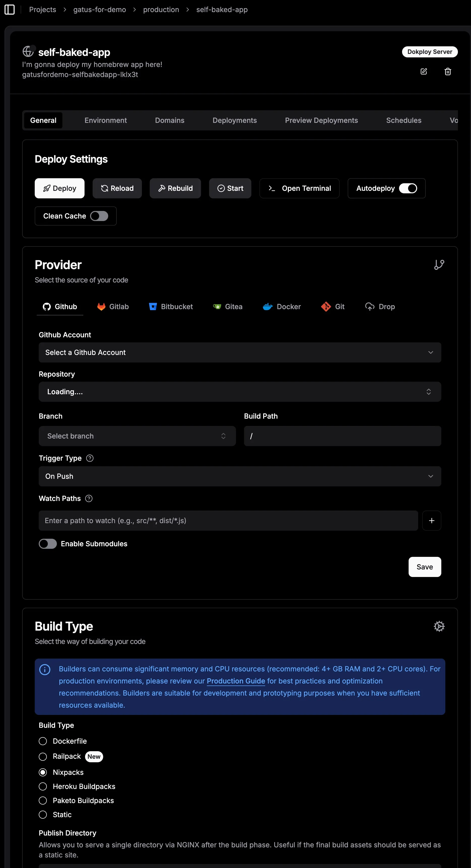Collapse the sidebar with the panel icon

coord(9,9)
